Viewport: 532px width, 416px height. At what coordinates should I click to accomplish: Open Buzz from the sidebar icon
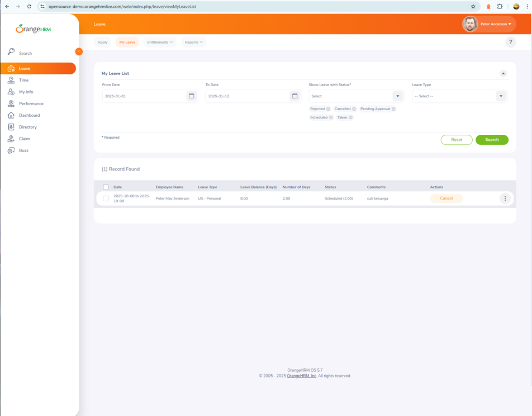[x=11, y=150]
